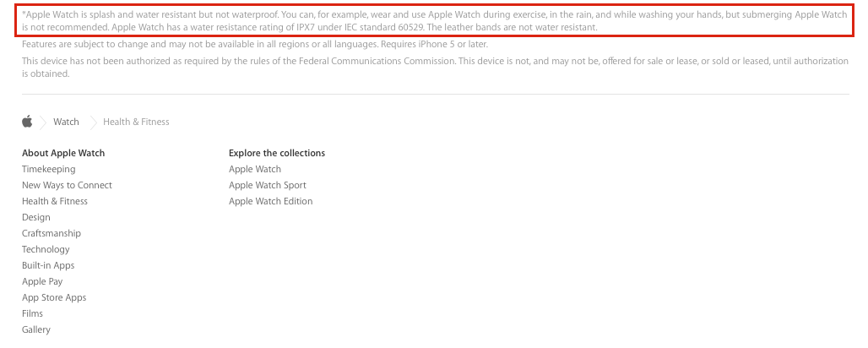Select the Technology footer link

coord(46,249)
